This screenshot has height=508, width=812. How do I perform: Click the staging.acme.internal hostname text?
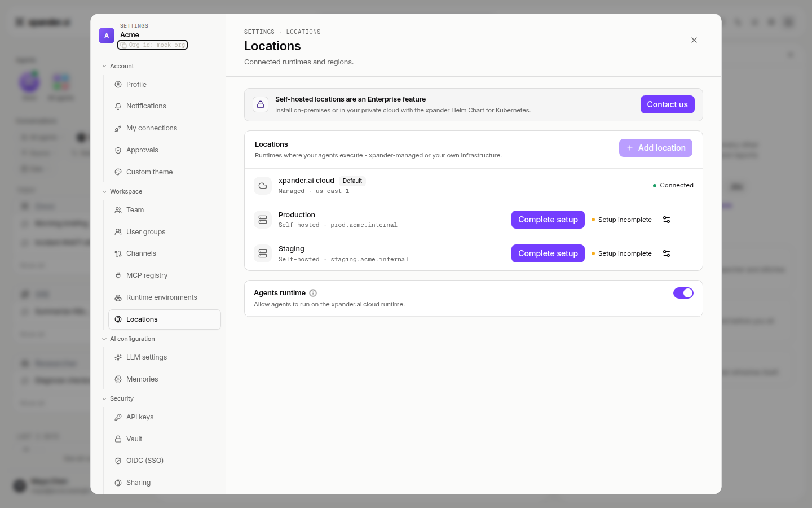pyautogui.click(x=369, y=260)
